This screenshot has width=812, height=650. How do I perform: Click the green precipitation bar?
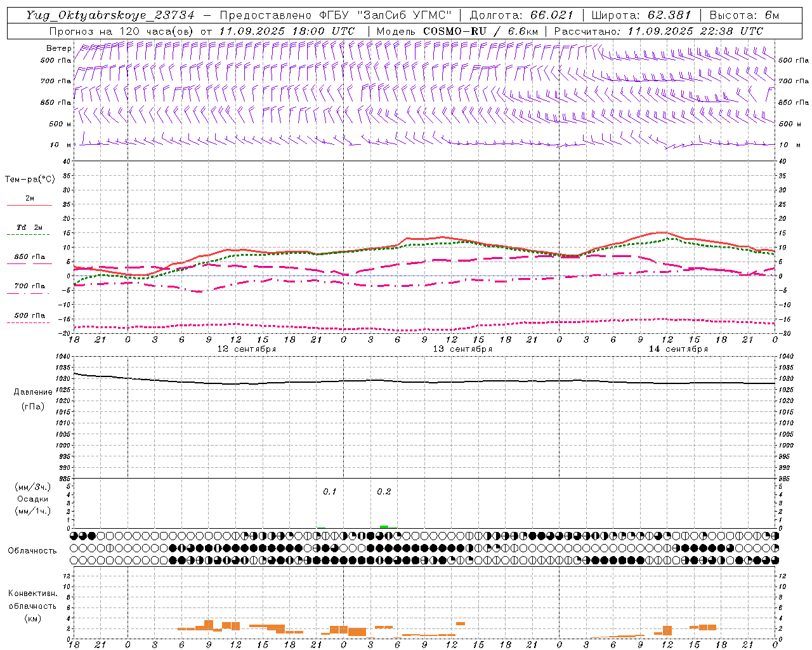[384, 526]
